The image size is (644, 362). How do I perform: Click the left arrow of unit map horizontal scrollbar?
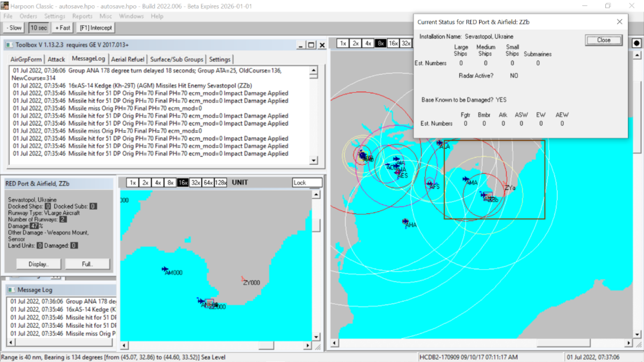[x=124, y=345]
